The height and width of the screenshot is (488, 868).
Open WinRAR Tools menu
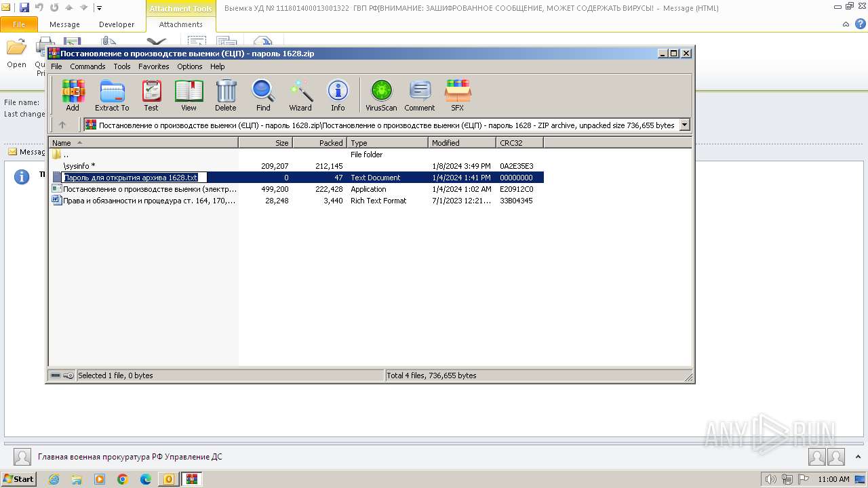click(x=122, y=66)
